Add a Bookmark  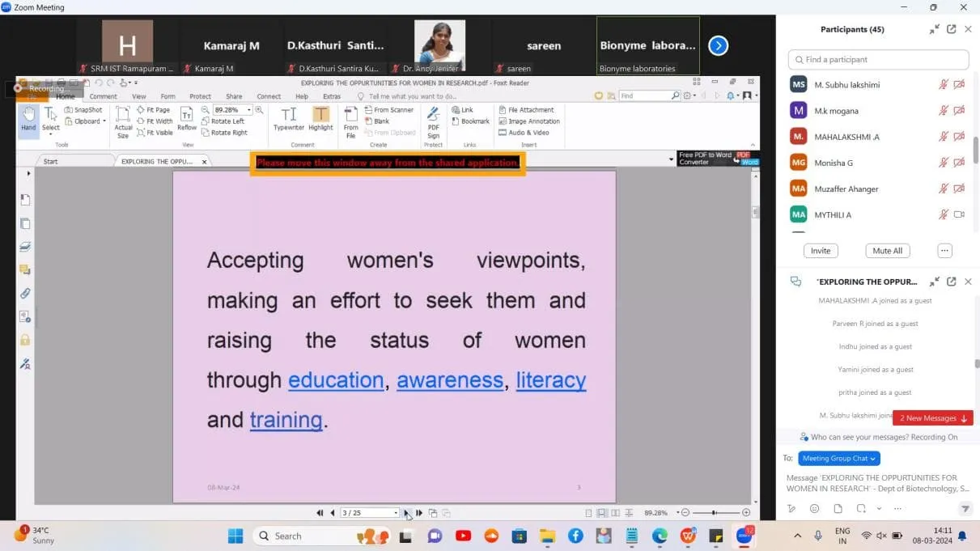point(471,121)
